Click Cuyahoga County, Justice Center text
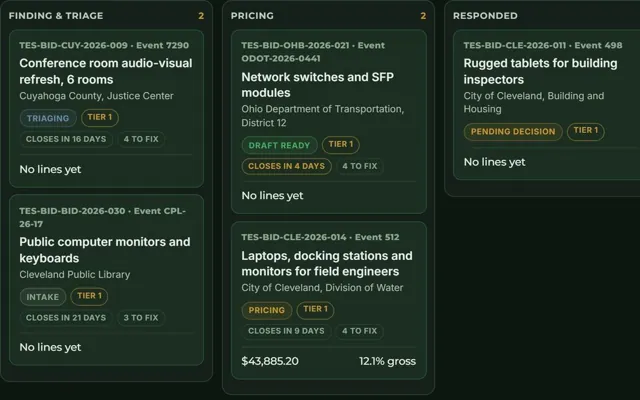The height and width of the screenshot is (400, 640). coord(96,96)
